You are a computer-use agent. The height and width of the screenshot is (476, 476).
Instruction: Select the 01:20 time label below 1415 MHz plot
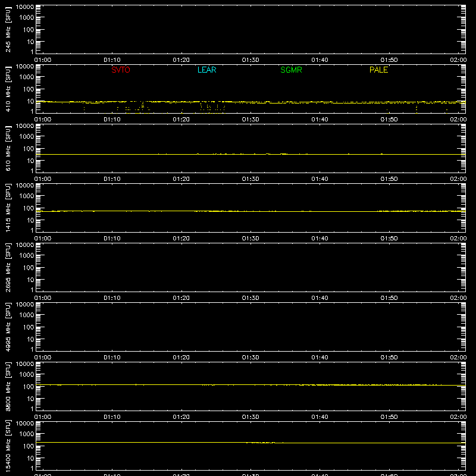(x=181, y=239)
